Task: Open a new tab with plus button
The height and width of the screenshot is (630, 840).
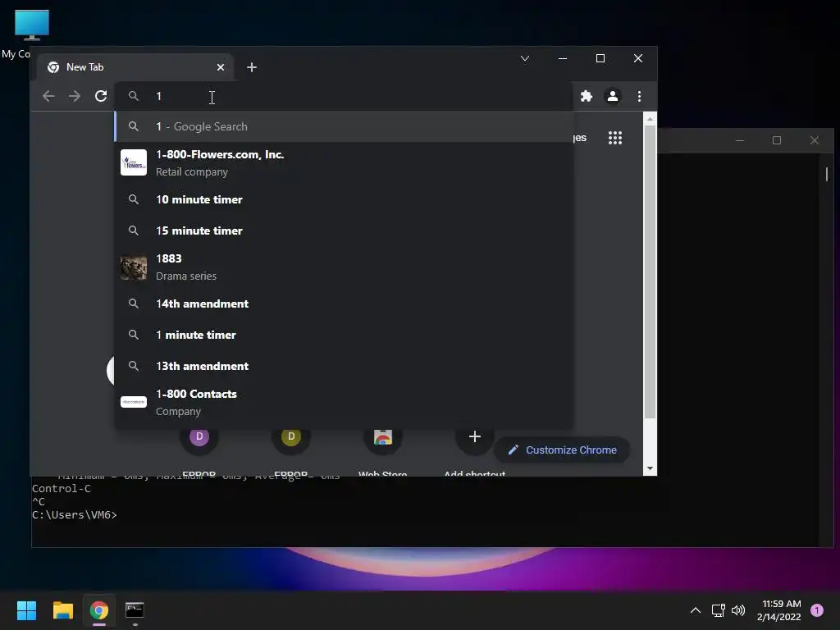Action: 252,67
